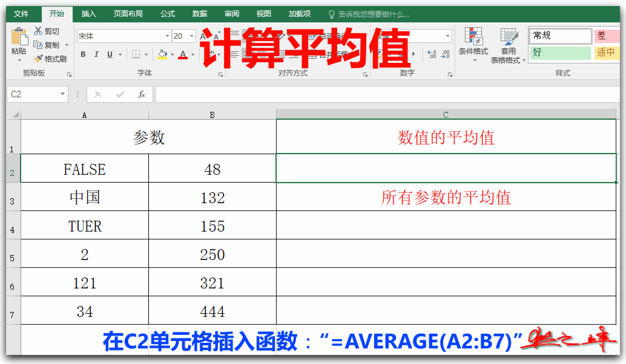Toggle bold formatting
626x364 pixels.
pos(83,54)
